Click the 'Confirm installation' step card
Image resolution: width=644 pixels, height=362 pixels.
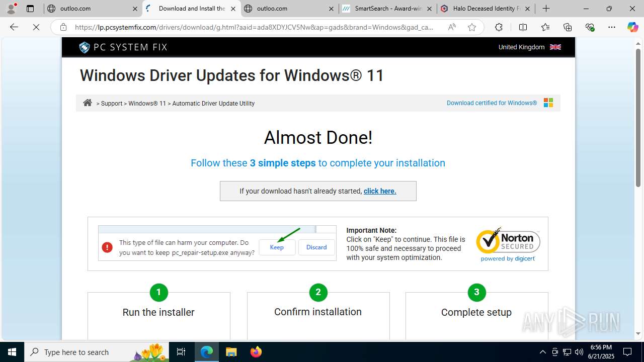point(318,315)
